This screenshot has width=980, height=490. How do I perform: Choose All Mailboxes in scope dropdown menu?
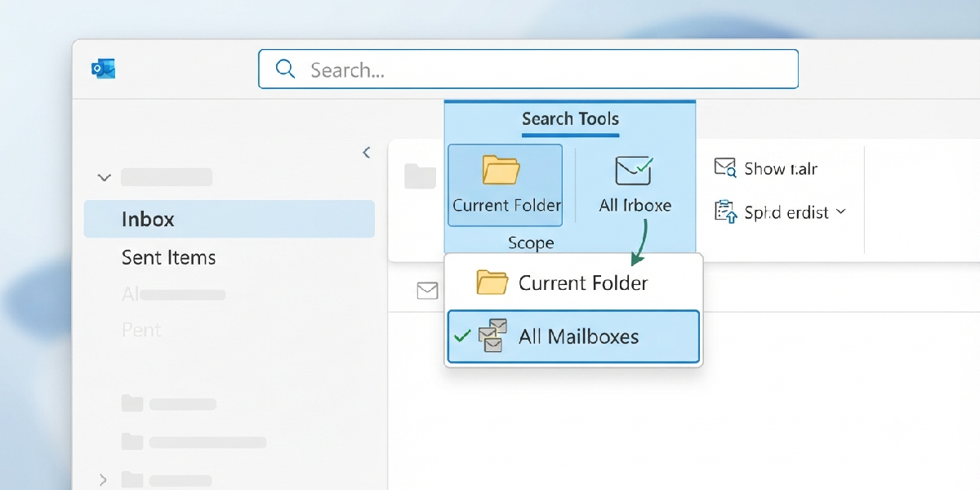pyautogui.click(x=573, y=336)
